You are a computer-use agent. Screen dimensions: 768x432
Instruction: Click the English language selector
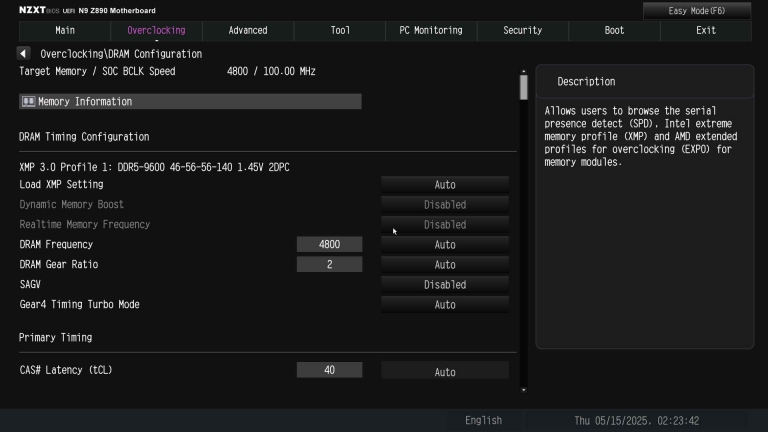tap(483, 420)
